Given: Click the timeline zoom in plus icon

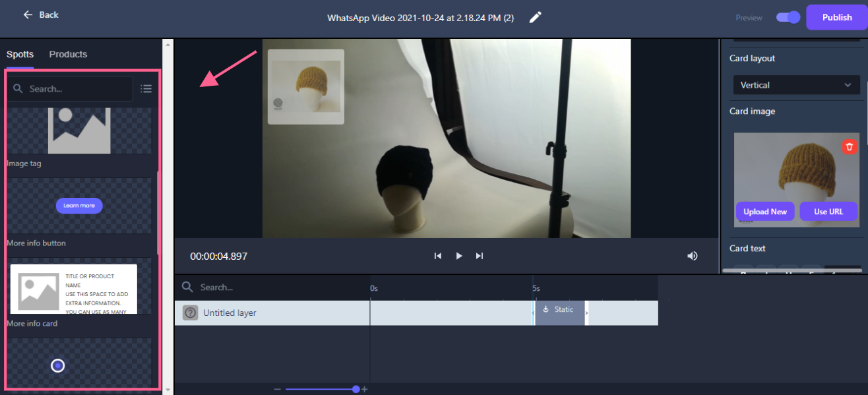Looking at the screenshot, I should [365, 390].
